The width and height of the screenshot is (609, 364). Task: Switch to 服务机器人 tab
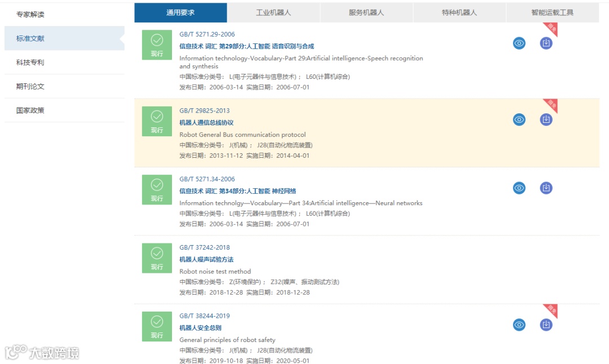tap(367, 12)
